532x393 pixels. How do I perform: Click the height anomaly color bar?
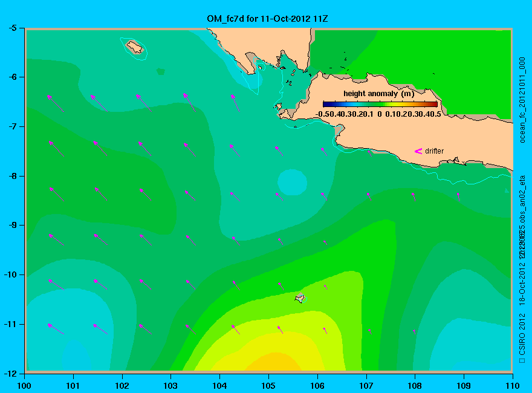click(x=380, y=104)
